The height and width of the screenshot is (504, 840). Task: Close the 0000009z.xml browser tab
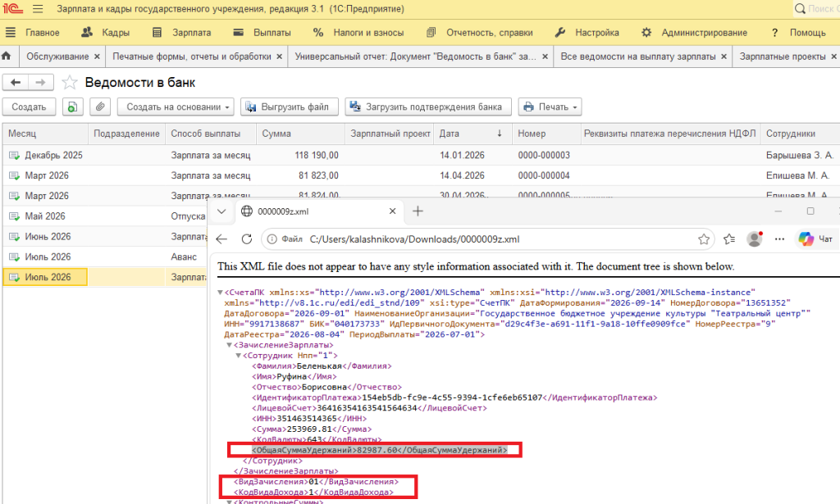392,211
